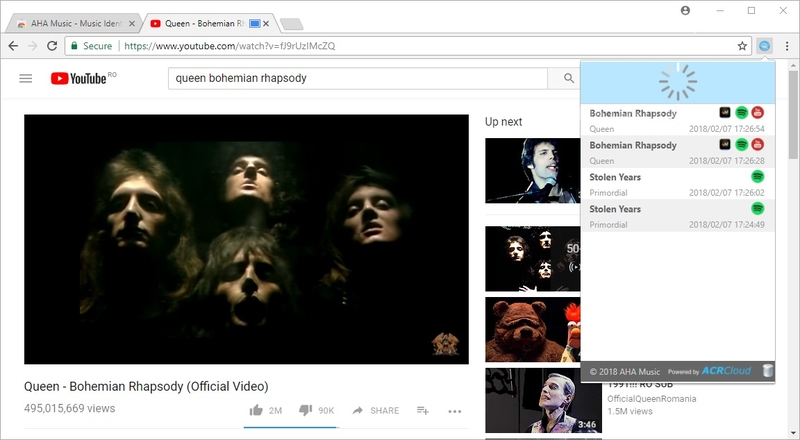The width and height of the screenshot is (800, 440).
Task: Open the Queen four-faces up-next thumbnail
Action: coord(533,259)
